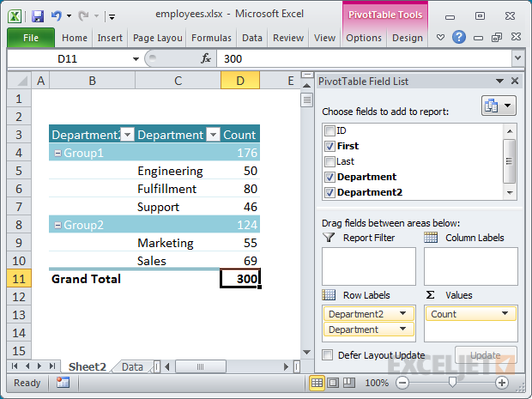Uncheck the First field checkbox
Image resolution: width=532 pixels, height=399 pixels.
pyautogui.click(x=329, y=146)
